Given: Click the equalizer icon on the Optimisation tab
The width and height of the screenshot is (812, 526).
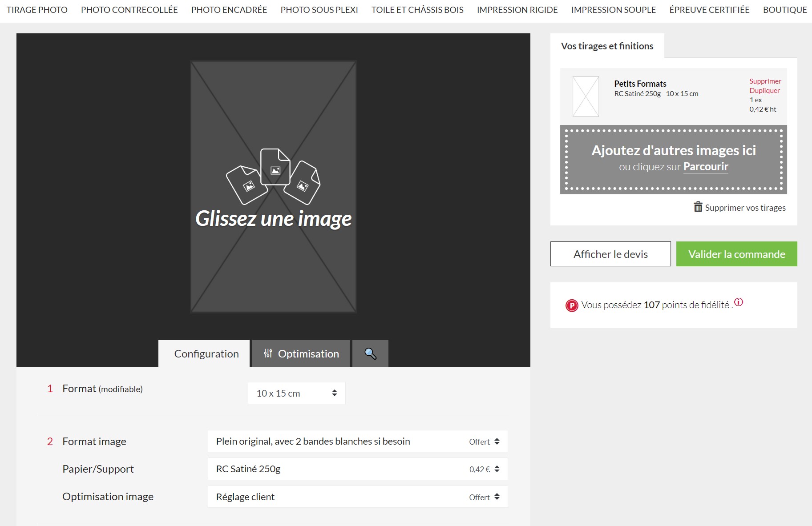Looking at the screenshot, I should click(x=267, y=353).
